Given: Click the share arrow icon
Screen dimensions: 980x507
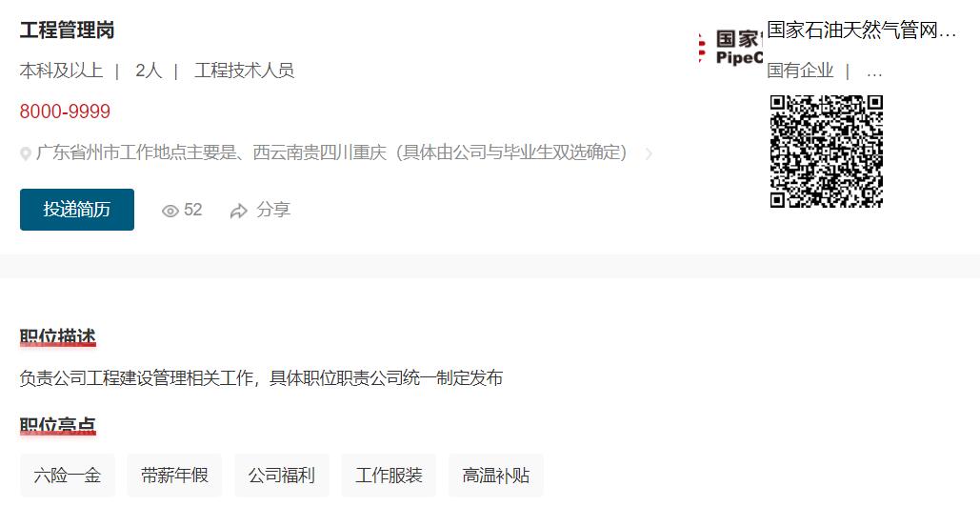Looking at the screenshot, I should point(239,212).
